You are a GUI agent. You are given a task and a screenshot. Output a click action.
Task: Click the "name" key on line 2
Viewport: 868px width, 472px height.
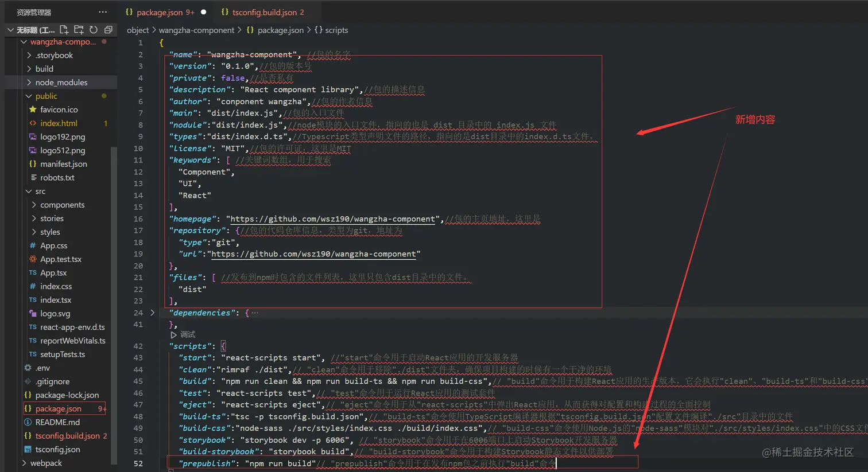183,54
